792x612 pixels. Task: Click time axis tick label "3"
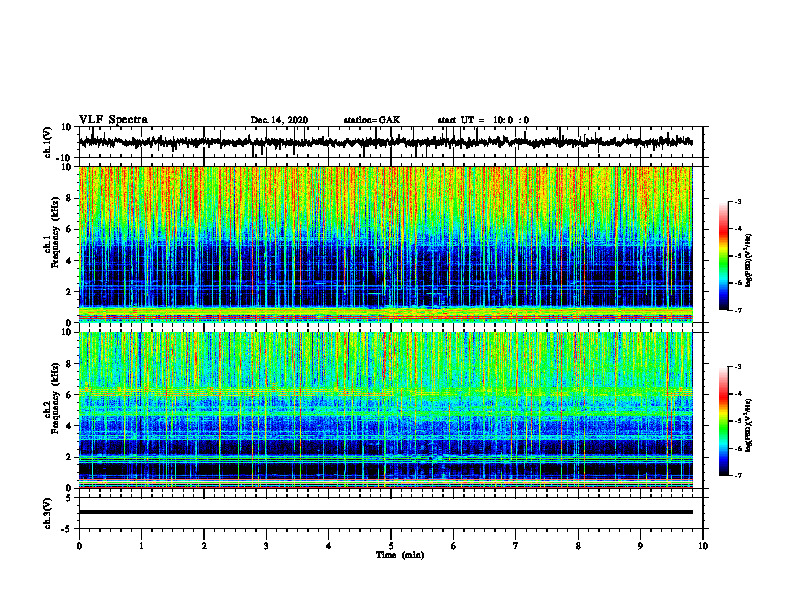coord(266,546)
